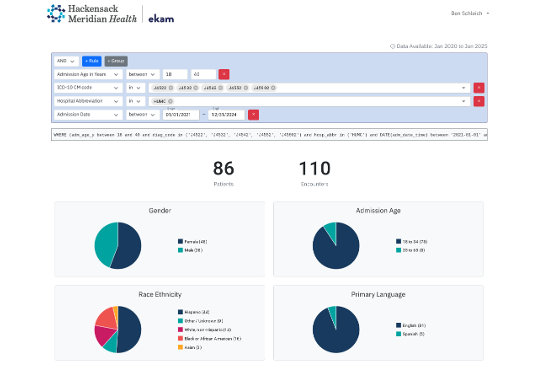Toggle the Spanish legend entry

click(410, 334)
